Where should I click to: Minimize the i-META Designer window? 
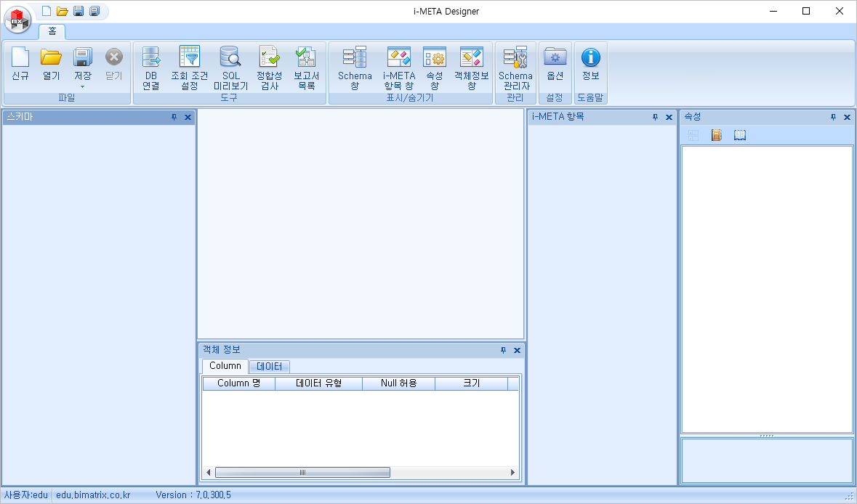[773, 11]
